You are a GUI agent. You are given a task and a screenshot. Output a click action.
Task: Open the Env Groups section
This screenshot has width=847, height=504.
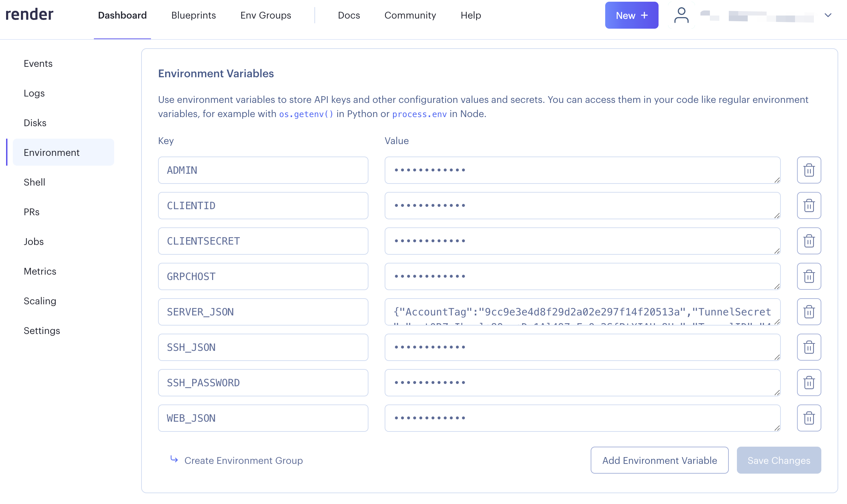[x=265, y=15]
